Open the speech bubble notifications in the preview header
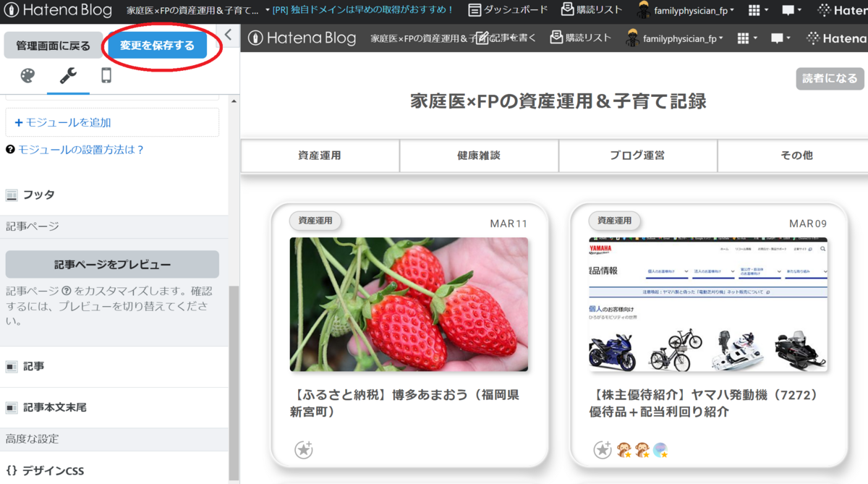Image resolution: width=868 pixels, height=484 pixels. (x=780, y=38)
